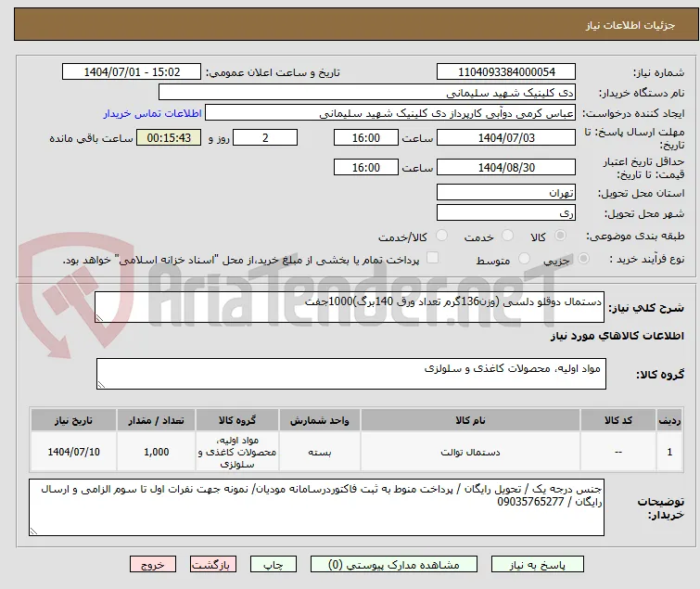Select the کالا radio button
Image resolution: width=700 pixels, height=589 pixels.
click(560, 236)
